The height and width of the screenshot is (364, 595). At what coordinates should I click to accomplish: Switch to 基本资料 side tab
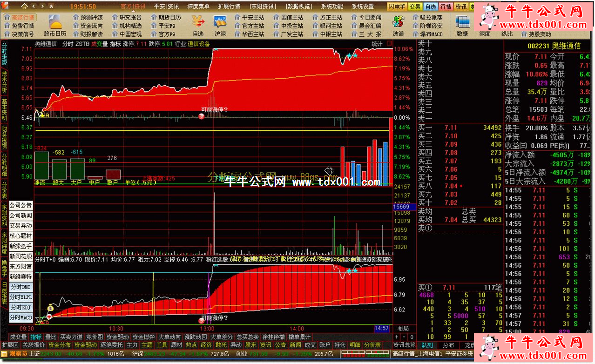pos(5,110)
